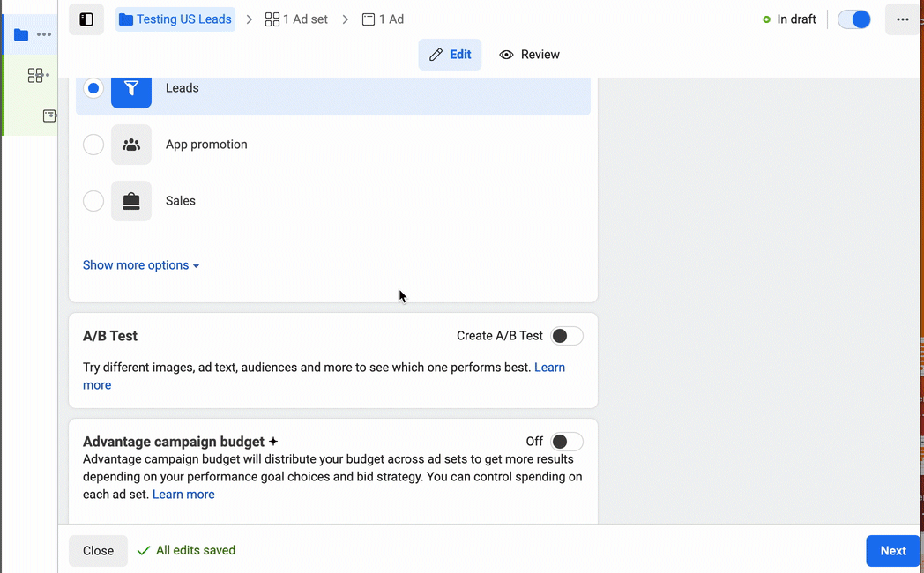Click the campaign folder icon in left sidebar
Screen dimensions: 924x573
pyautogui.click(x=21, y=35)
